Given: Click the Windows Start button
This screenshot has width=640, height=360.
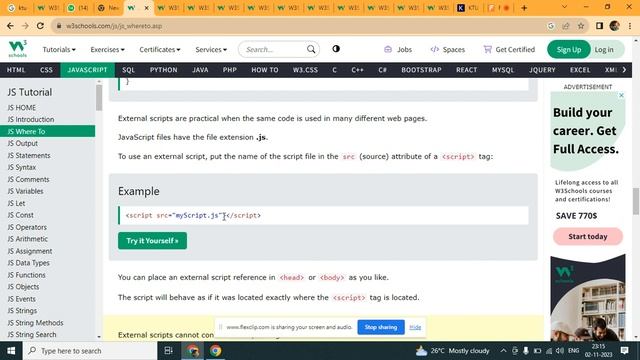Looking at the screenshot, I should [11, 351].
